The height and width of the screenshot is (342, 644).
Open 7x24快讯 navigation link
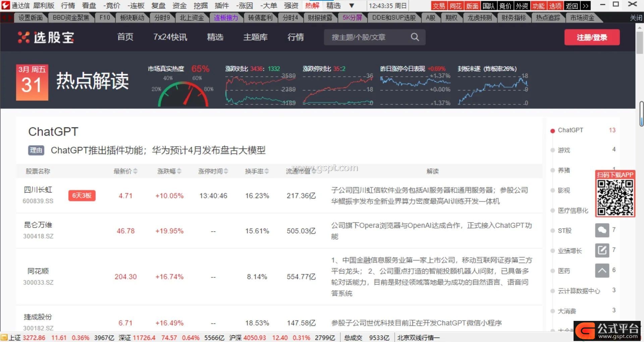point(170,37)
